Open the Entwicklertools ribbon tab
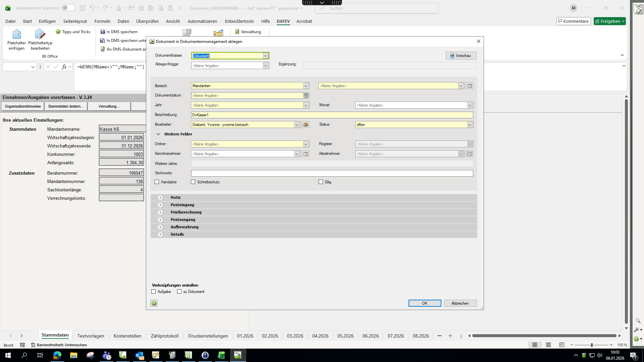This screenshot has height=362, width=644. pos(239,21)
